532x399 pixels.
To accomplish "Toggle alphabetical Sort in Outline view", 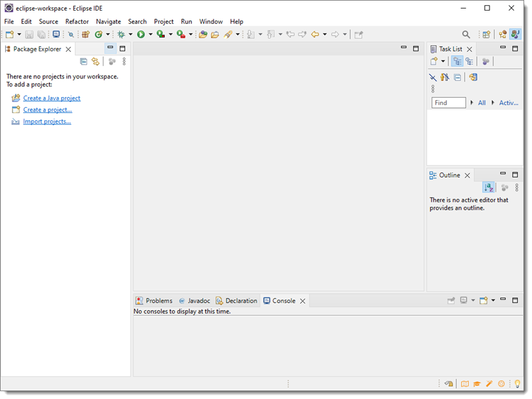I will 489,188.
